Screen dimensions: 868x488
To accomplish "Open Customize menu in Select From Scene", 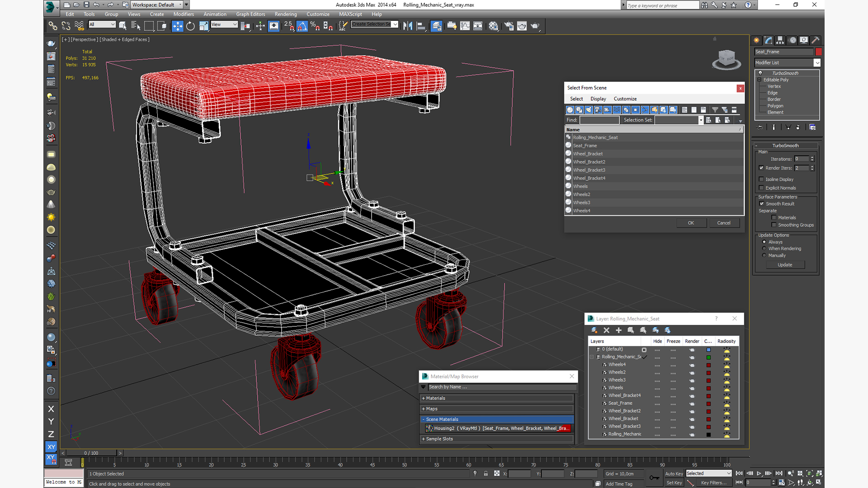I will pos(625,99).
